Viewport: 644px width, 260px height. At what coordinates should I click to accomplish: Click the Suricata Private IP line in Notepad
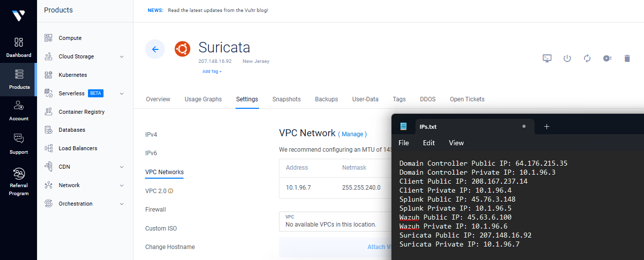pyautogui.click(x=459, y=244)
